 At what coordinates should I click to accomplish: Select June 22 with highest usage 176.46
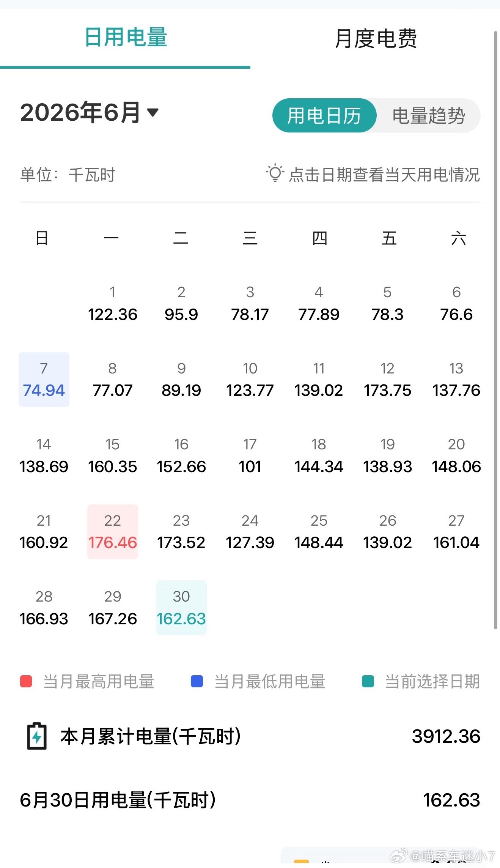[113, 531]
